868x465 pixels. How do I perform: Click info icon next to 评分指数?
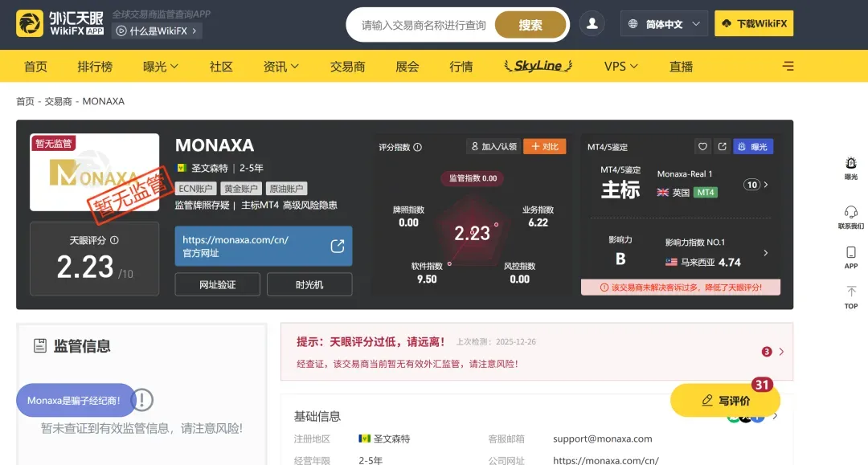tap(417, 147)
